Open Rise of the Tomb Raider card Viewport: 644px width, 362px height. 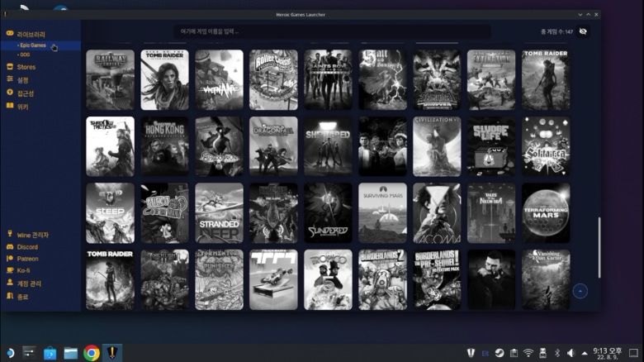coord(164,80)
